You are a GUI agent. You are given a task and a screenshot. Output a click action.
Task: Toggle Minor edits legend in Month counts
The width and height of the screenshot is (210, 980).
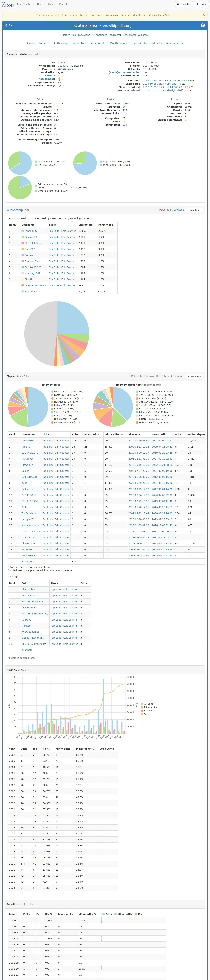point(123,914)
